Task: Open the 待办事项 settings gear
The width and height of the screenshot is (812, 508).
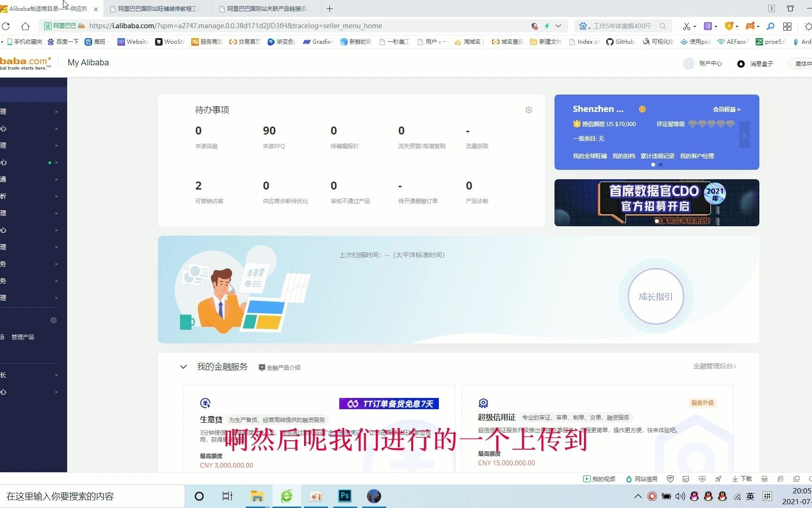Action: tap(529, 110)
